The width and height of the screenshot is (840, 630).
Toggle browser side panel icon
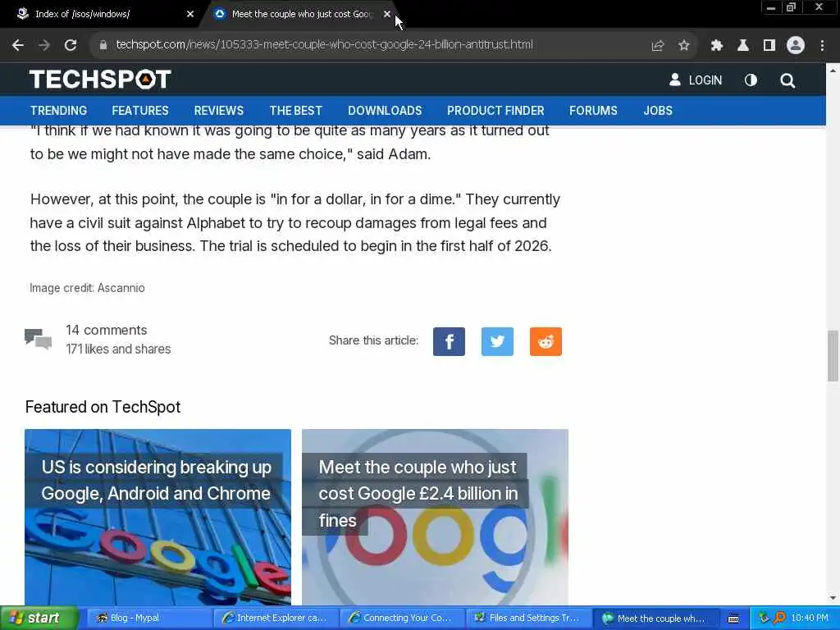click(769, 46)
